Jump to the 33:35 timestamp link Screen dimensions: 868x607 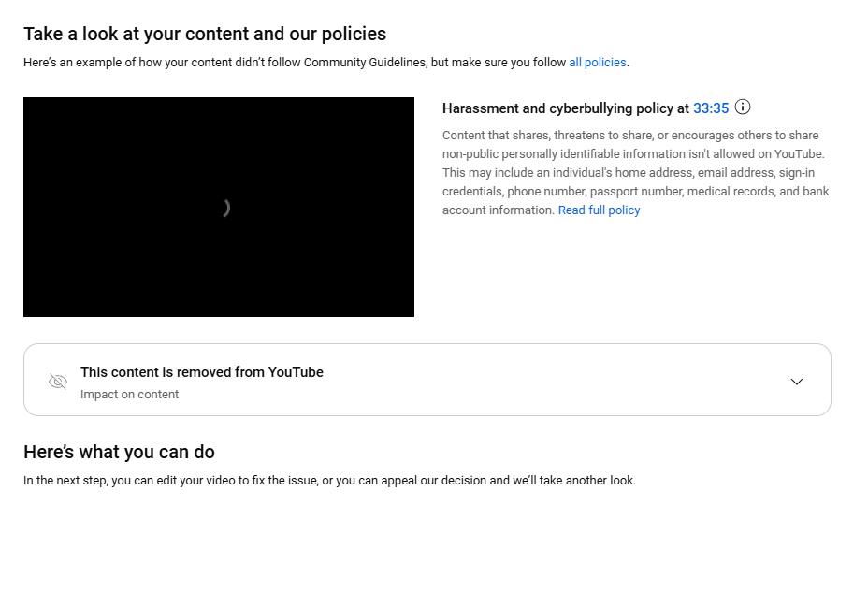coord(711,108)
